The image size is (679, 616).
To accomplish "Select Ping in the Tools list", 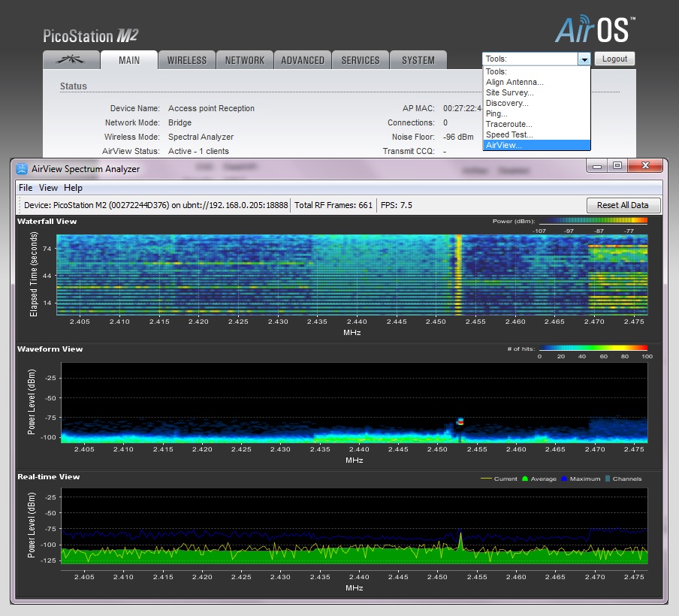I will [536, 113].
